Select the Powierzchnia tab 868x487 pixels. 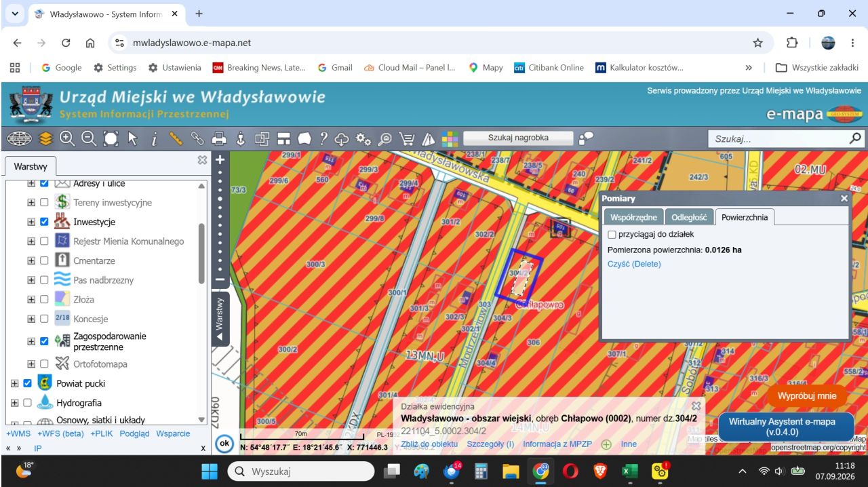pos(745,217)
